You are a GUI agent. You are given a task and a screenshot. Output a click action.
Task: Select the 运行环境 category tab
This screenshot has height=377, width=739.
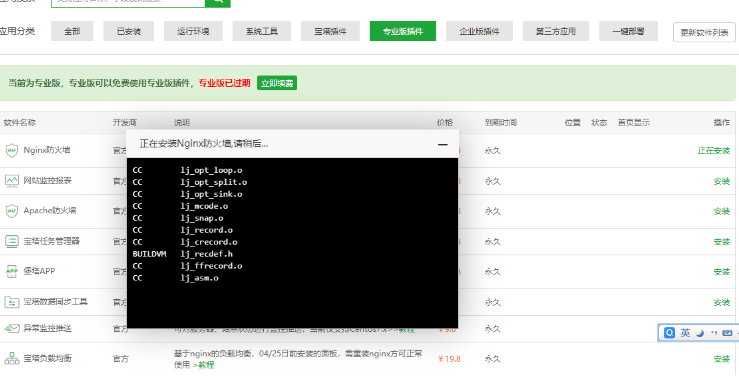[193, 32]
